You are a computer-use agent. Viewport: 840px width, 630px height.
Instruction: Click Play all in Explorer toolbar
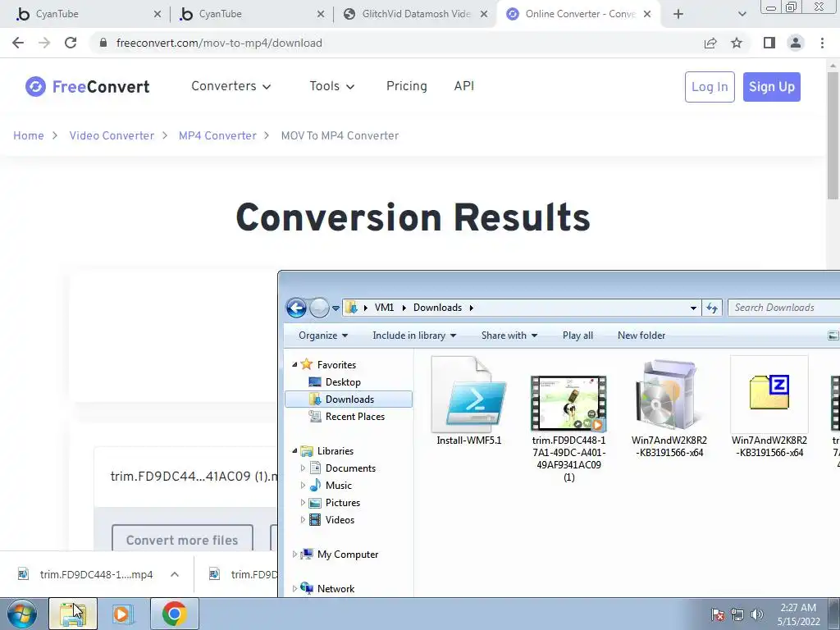tap(577, 336)
